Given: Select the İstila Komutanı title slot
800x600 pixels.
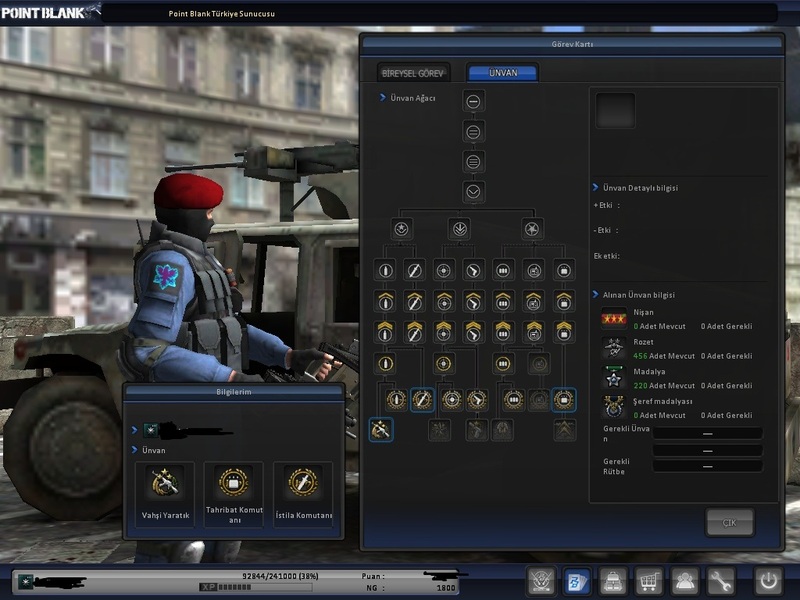Looking at the screenshot, I should coord(303,494).
